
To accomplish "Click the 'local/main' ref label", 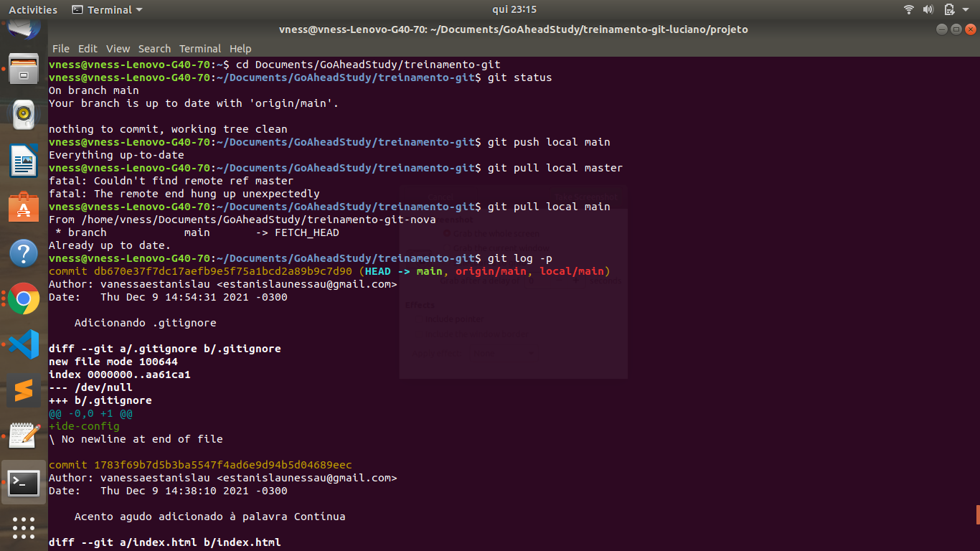I will [572, 271].
